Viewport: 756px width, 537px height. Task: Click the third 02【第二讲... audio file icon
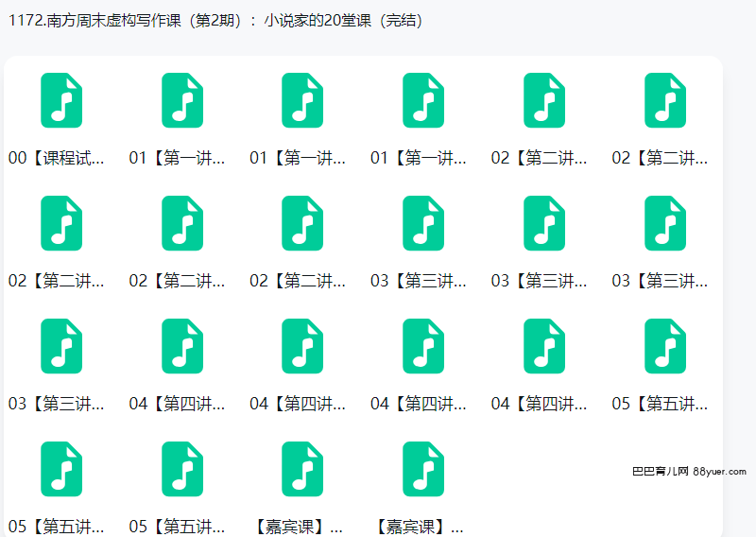pos(61,223)
